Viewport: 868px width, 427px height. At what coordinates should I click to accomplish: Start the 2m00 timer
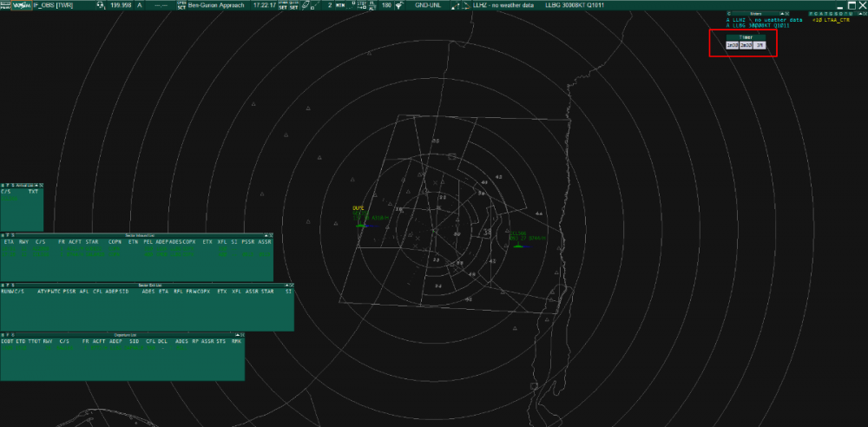click(x=746, y=45)
